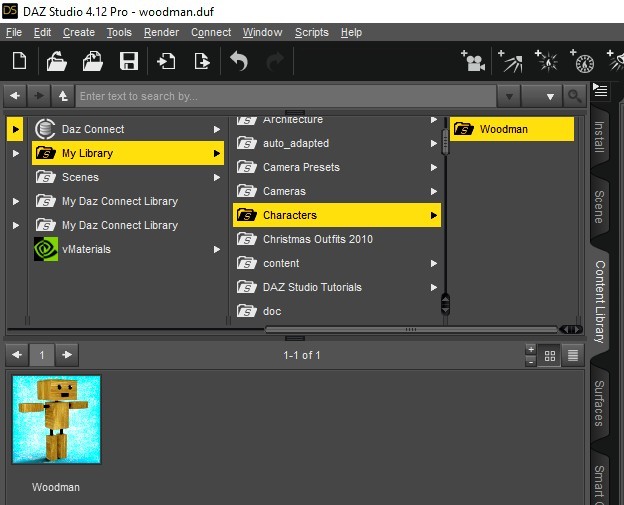624x505 pixels.
Task: Open the Scripts menu
Action: tap(312, 32)
